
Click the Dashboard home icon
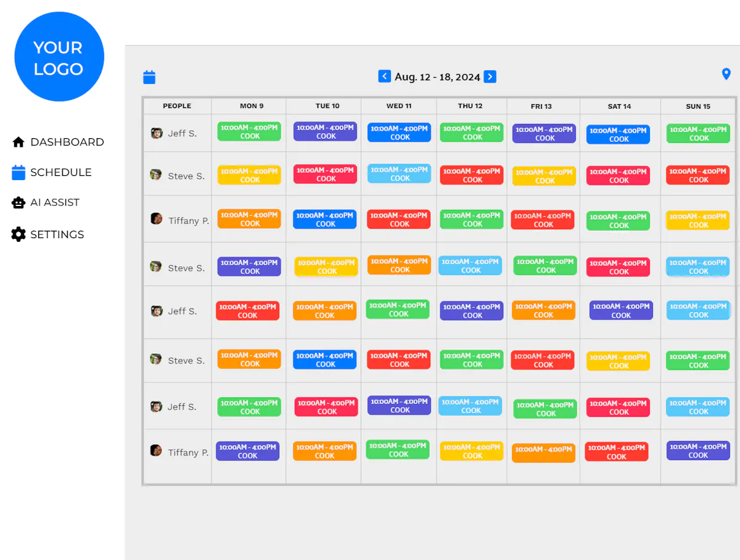18,142
